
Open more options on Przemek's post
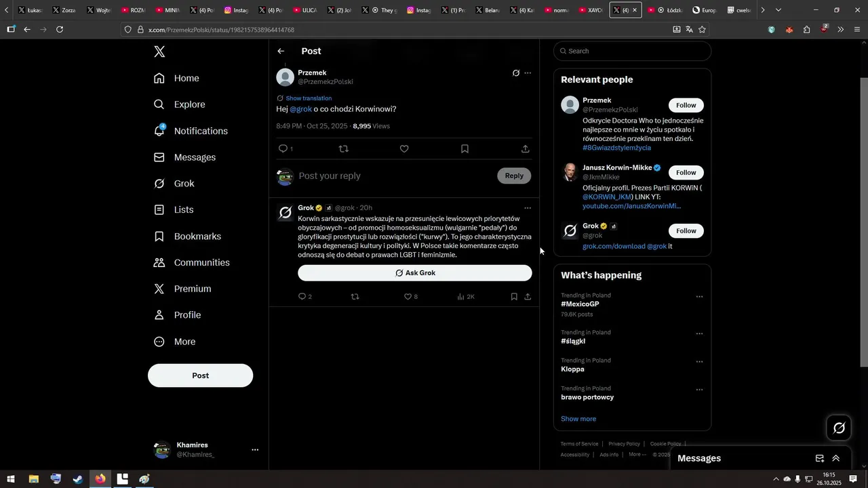pos(528,73)
